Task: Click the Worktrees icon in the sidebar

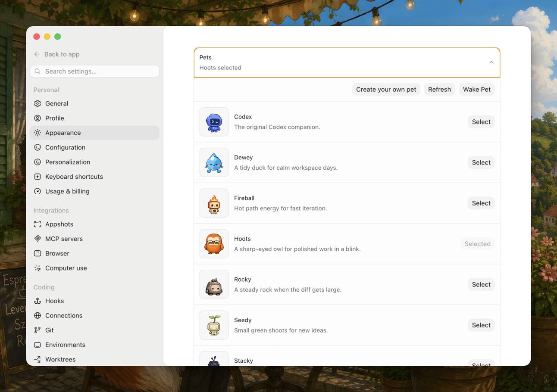Action: coord(38,359)
